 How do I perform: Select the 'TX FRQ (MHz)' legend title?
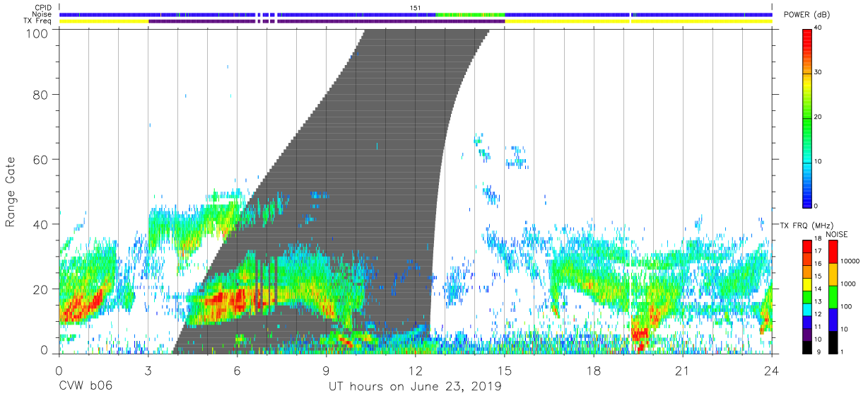click(805, 225)
